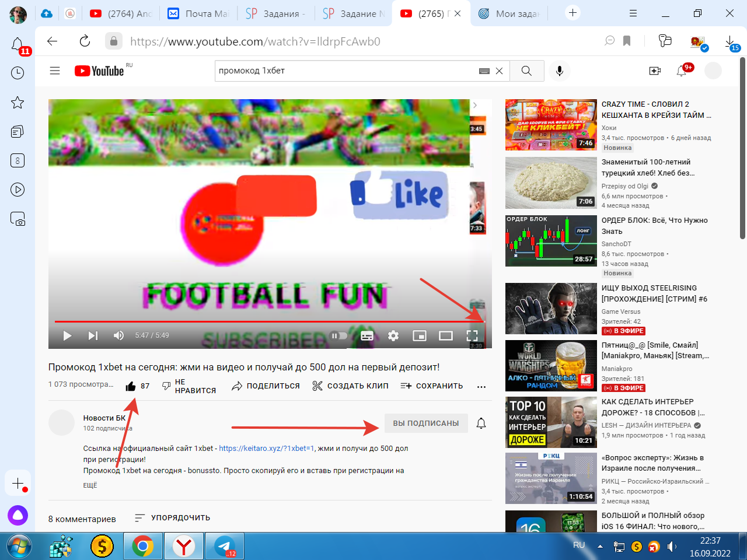747x560 pixels.
Task: Create a clip with СОЗДАТЬ КЛИП
Action: point(350,386)
